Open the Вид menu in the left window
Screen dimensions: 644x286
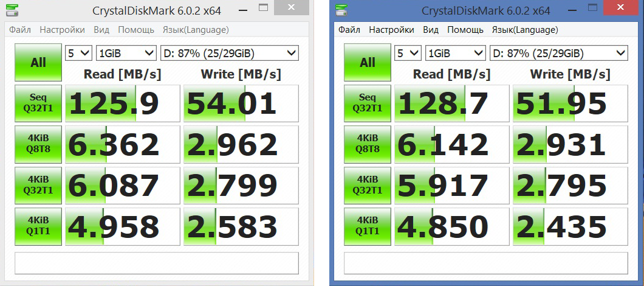click(x=101, y=30)
